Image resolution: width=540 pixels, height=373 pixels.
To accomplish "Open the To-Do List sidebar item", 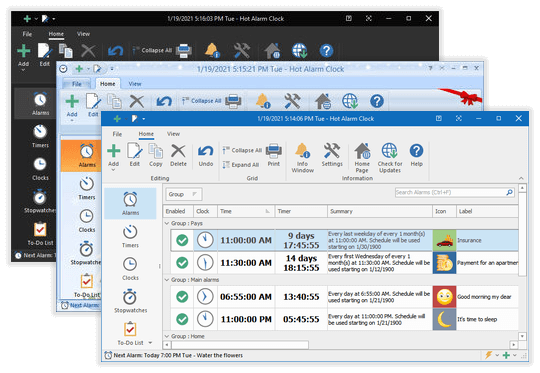I will tap(130, 333).
